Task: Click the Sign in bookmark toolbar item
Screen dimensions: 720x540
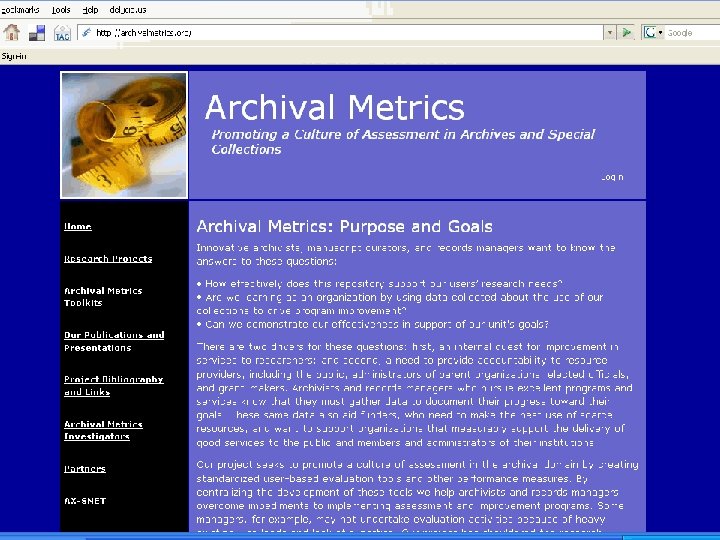Action: (14, 56)
